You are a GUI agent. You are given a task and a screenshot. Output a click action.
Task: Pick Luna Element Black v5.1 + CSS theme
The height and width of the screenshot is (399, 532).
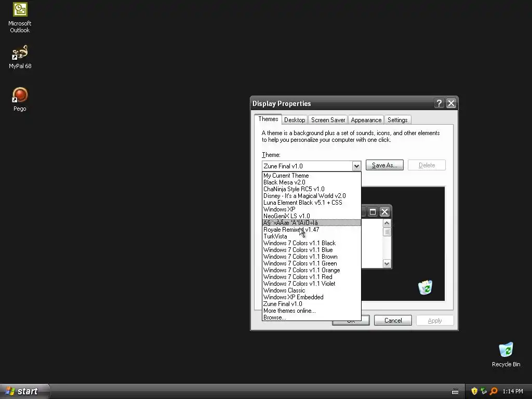312,203
